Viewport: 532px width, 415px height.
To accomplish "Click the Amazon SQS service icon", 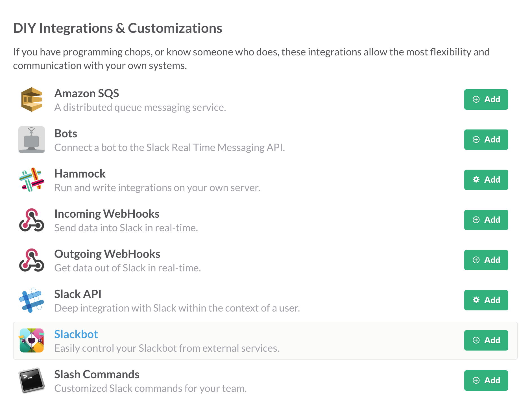I will (32, 100).
